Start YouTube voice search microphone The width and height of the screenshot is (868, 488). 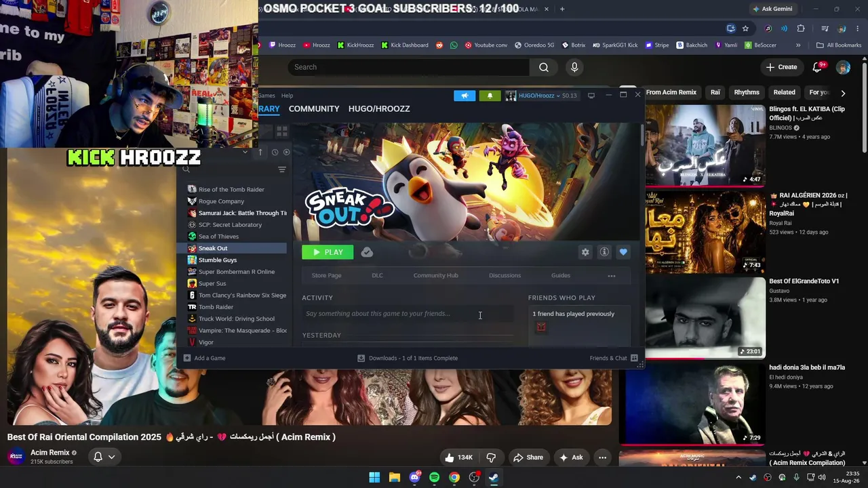pos(574,67)
